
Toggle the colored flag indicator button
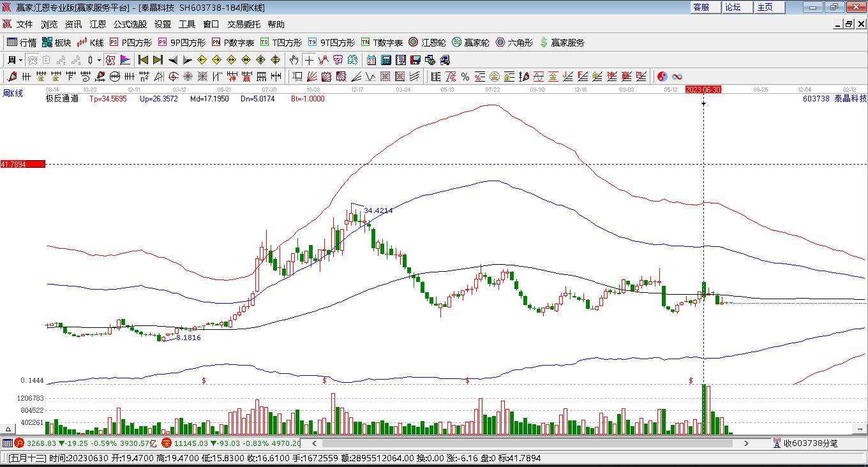pos(125,60)
